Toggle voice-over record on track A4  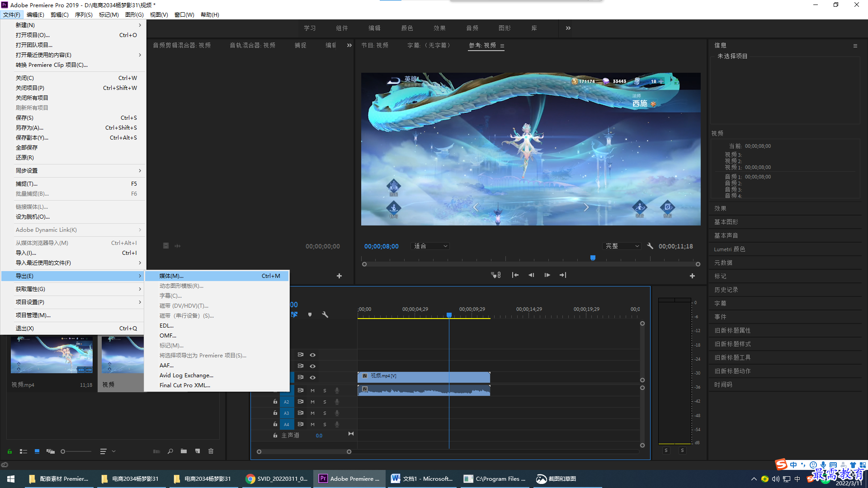337,424
